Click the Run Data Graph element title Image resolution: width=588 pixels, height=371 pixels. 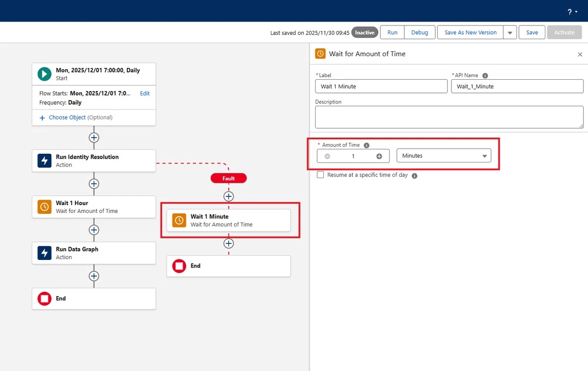(x=77, y=249)
